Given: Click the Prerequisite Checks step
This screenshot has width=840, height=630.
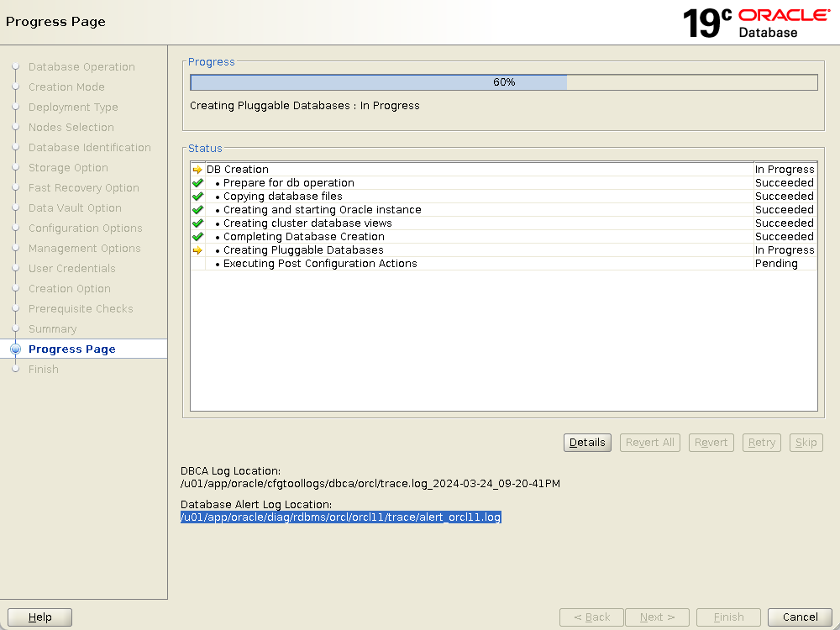Looking at the screenshot, I should coord(80,309).
